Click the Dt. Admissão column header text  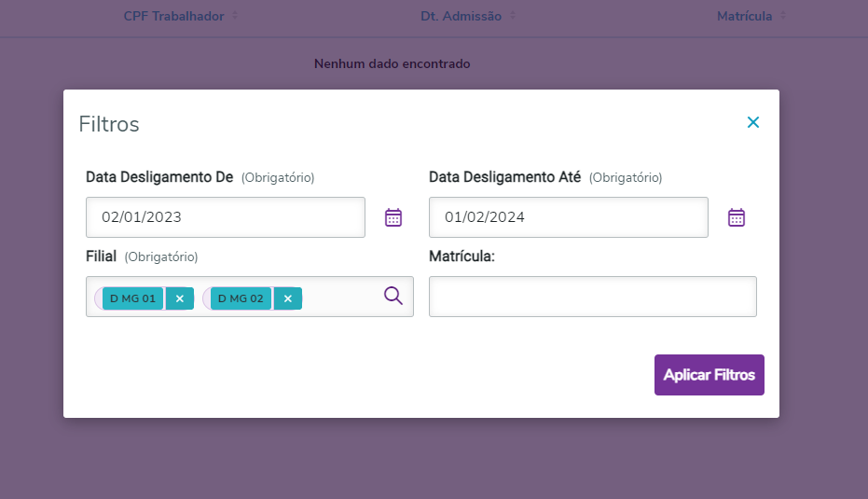pyautogui.click(x=455, y=16)
